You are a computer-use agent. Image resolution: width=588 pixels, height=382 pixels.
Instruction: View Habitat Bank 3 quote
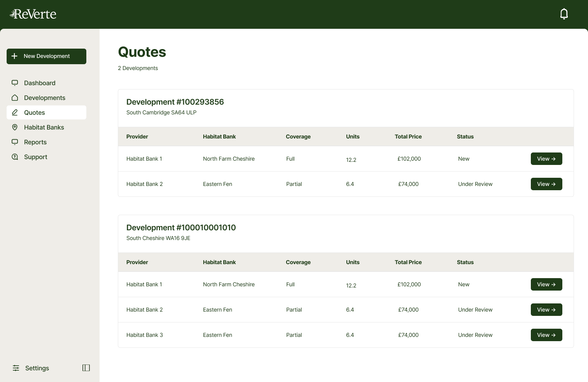click(x=546, y=335)
